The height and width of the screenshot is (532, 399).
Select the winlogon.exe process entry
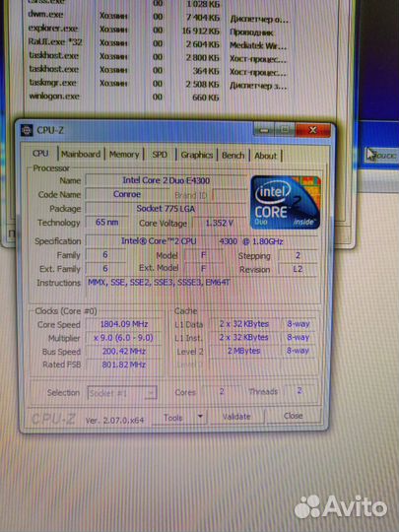(159, 97)
